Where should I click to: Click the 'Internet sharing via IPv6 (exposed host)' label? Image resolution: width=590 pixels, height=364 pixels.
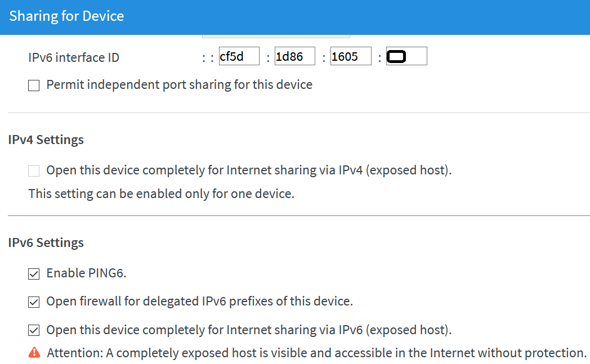click(x=249, y=330)
